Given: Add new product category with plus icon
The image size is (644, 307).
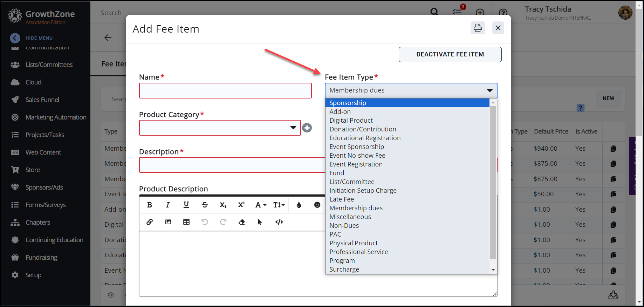Looking at the screenshot, I should pos(307,128).
